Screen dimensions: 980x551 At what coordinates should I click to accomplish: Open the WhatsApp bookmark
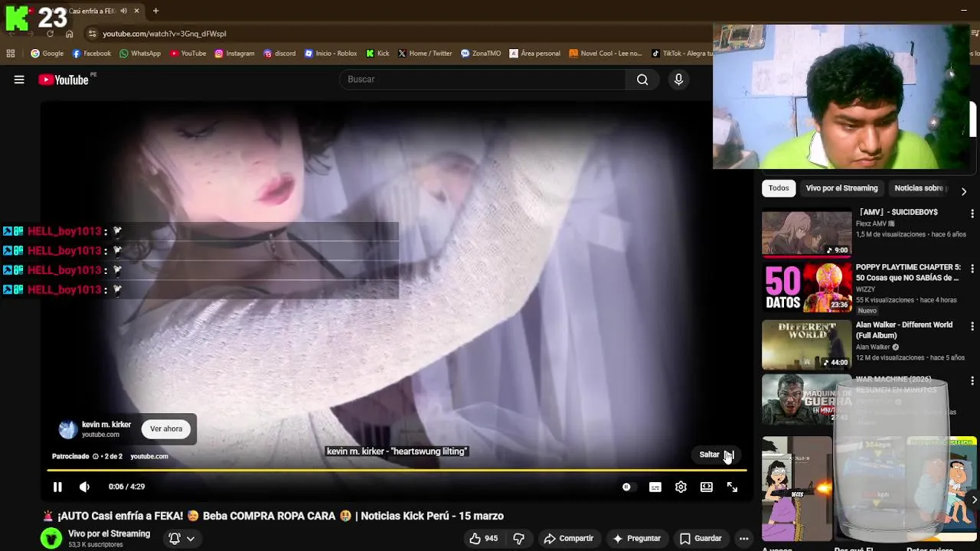[x=139, y=54]
